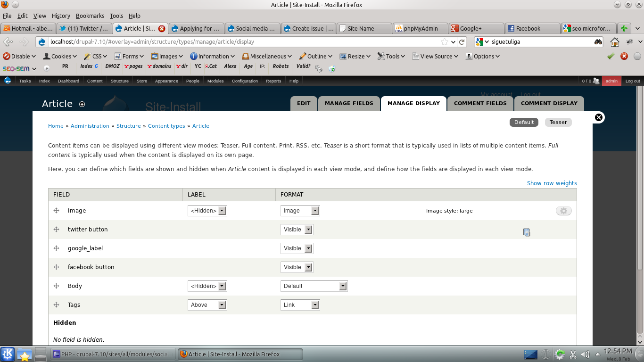Click the admin user button in toolbar
Image resolution: width=644 pixels, height=362 pixels.
point(611,81)
